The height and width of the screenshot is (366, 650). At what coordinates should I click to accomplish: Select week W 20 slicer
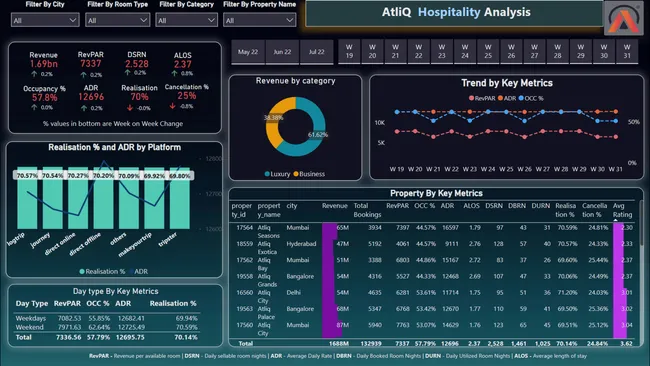point(372,51)
